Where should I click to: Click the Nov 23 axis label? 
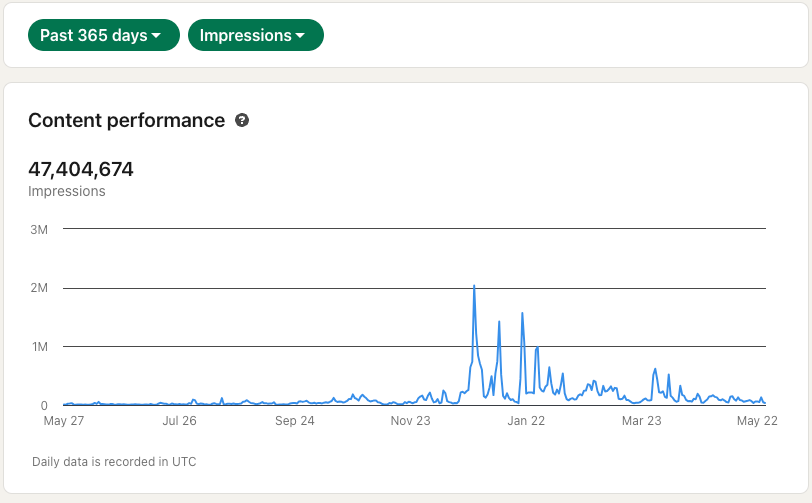point(410,421)
